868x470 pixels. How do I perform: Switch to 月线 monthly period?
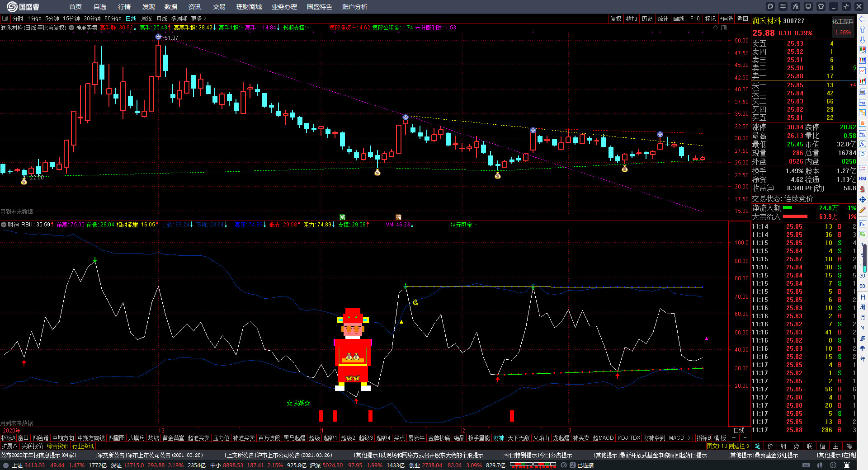point(162,19)
